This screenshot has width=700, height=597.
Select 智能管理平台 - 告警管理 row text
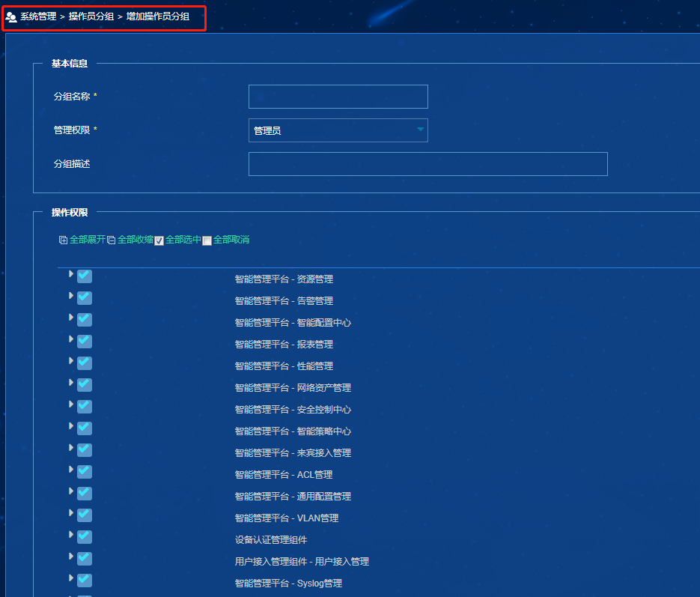pyautogui.click(x=284, y=301)
